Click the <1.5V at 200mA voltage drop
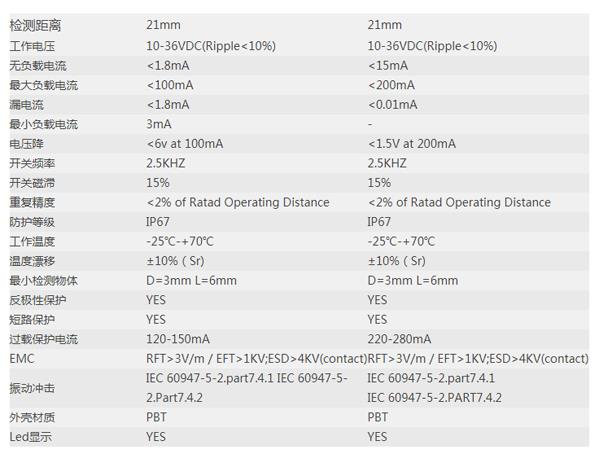Viewport: 600px width, 462px height. 411,144
